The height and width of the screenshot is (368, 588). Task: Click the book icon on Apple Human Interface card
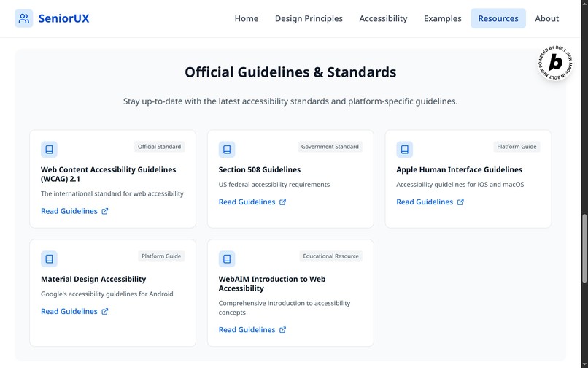[x=405, y=150]
